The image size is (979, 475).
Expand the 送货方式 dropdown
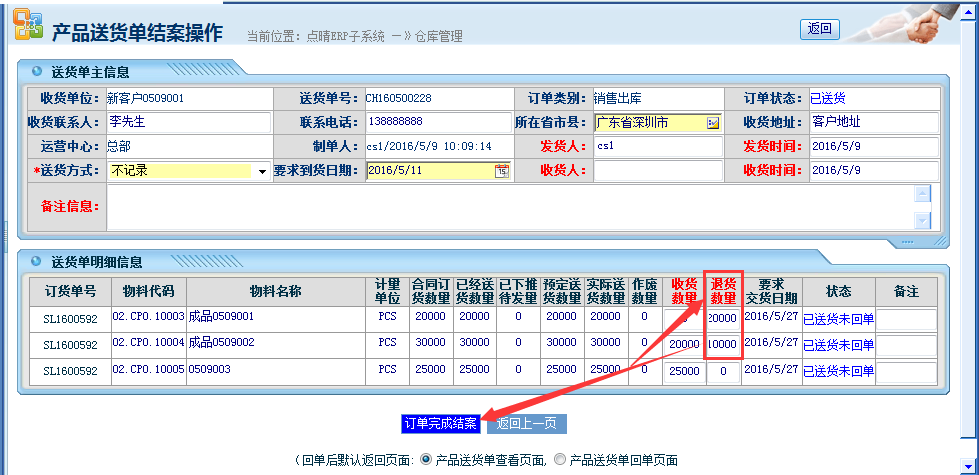point(262,171)
